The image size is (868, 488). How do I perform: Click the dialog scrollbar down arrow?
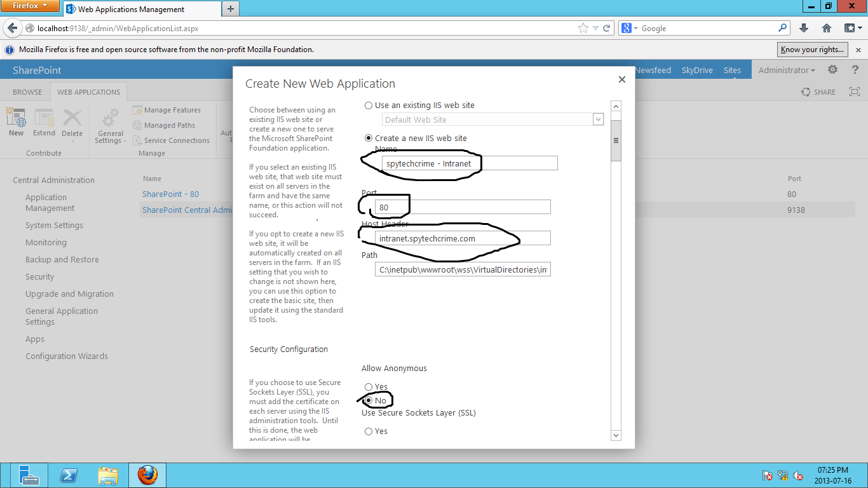point(616,435)
